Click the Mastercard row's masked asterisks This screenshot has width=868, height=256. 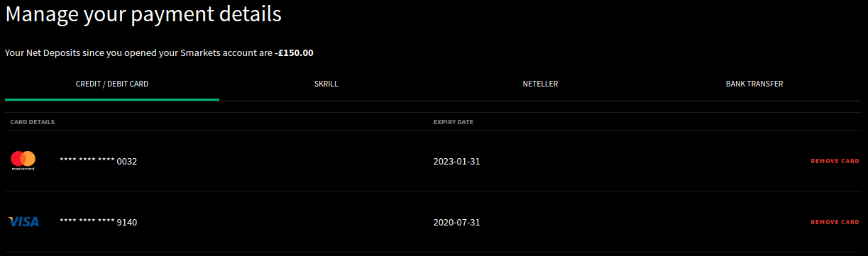pos(87,160)
